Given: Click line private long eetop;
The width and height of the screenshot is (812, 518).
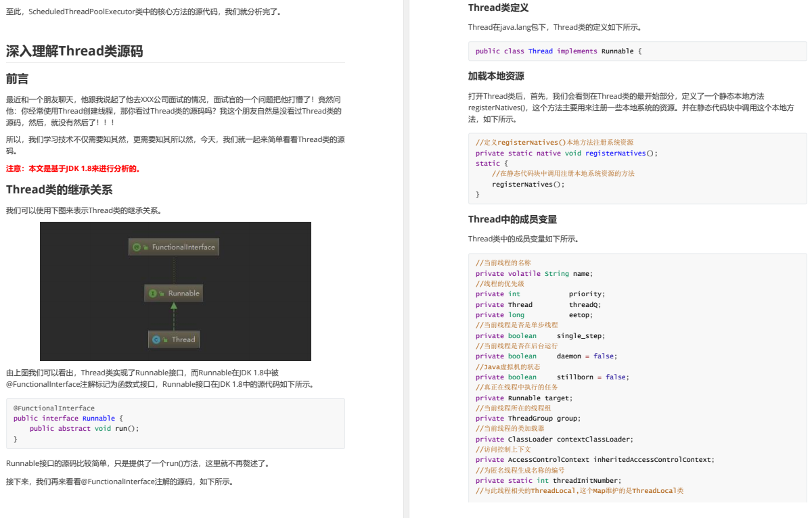Looking at the screenshot, I should pyautogui.click(x=534, y=314).
